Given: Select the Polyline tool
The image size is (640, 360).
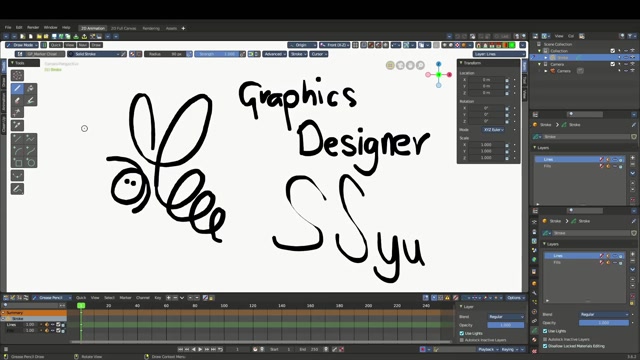Looking at the screenshot, I should coord(31,139).
